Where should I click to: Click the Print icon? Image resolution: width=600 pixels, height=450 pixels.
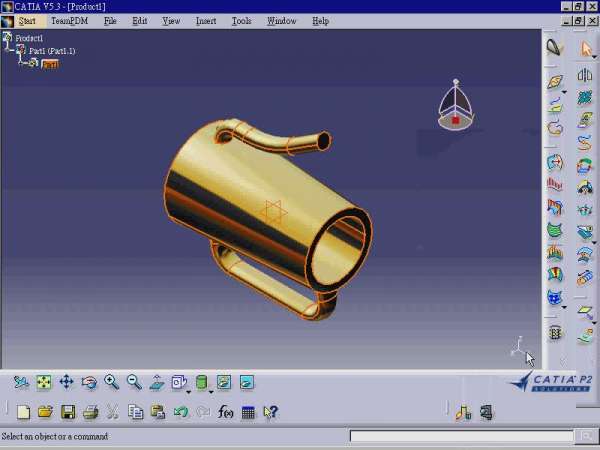coord(90,412)
